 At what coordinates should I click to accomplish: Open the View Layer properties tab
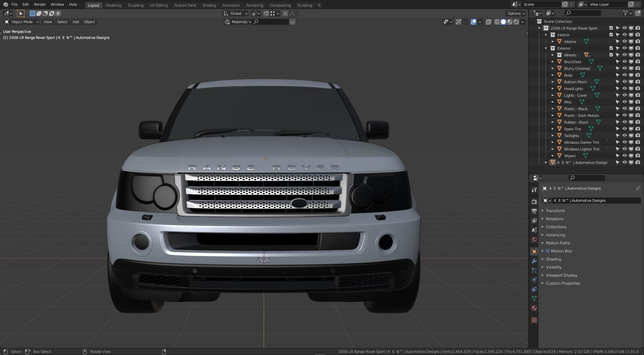[x=534, y=221]
